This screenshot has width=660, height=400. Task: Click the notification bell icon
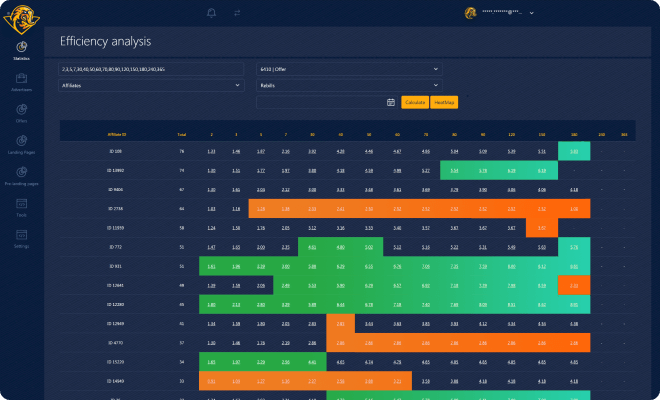click(211, 13)
